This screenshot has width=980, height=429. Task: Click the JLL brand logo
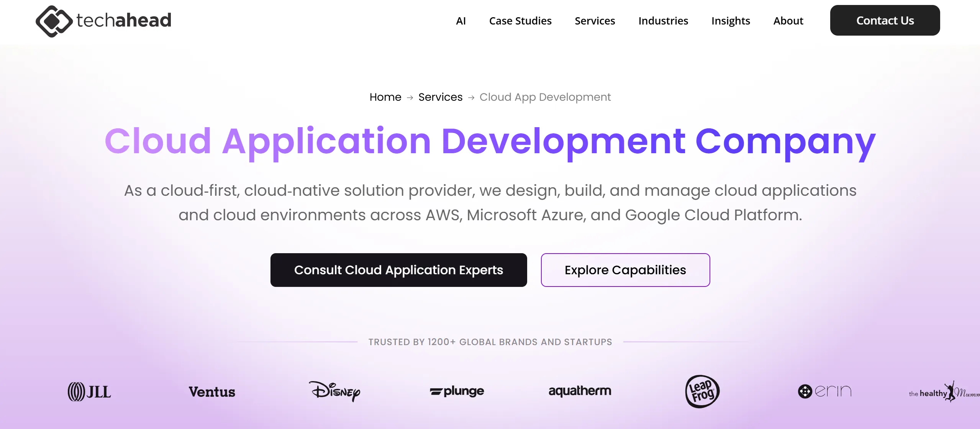(89, 391)
